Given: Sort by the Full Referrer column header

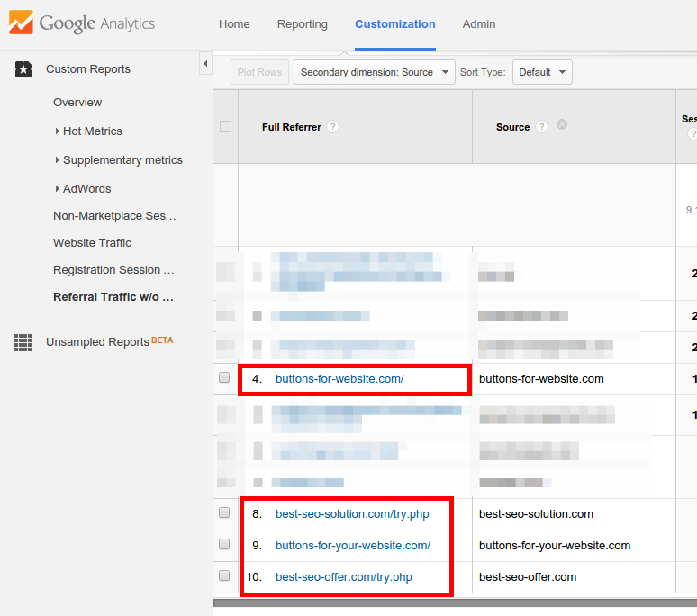Looking at the screenshot, I should (291, 127).
